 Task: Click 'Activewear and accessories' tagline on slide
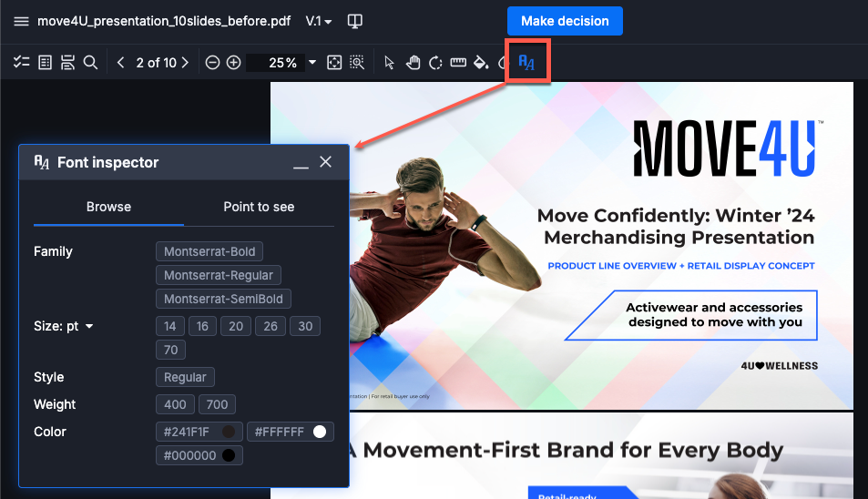coord(714,315)
